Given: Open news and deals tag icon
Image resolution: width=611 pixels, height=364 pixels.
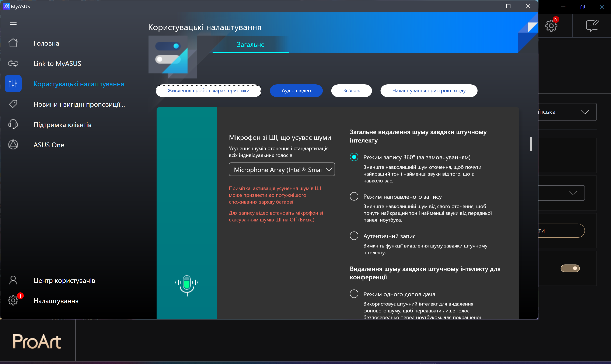Looking at the screenshot, I should pos(13,104).
